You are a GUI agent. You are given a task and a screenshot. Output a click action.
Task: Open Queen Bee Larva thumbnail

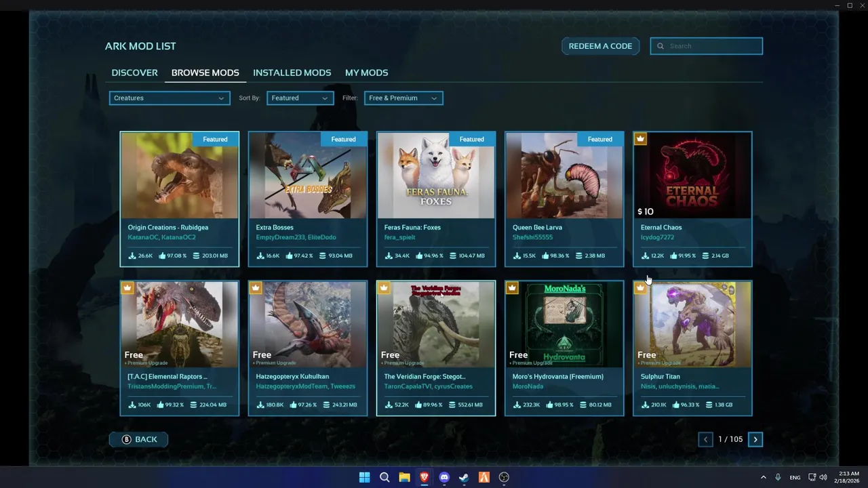564,176
